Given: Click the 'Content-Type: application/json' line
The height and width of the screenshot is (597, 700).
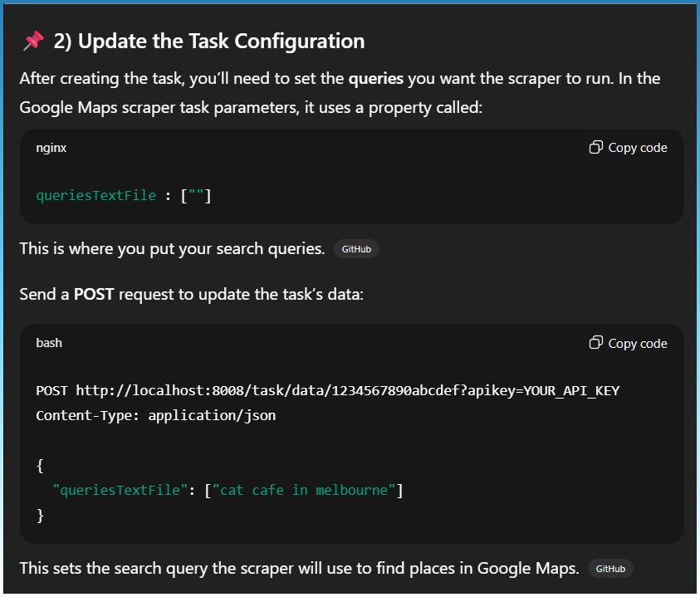Looking at the screenshot, I should (x=156, y=415).
